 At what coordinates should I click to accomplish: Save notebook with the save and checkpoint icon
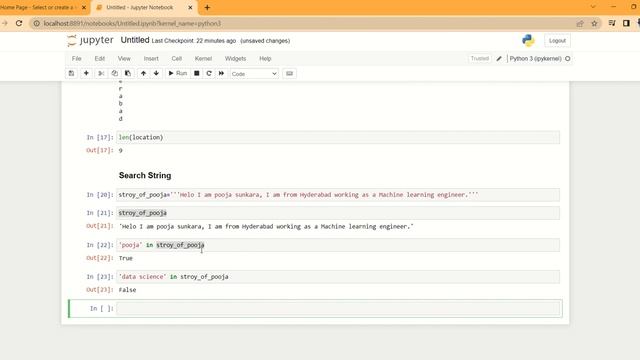point(71,73)
